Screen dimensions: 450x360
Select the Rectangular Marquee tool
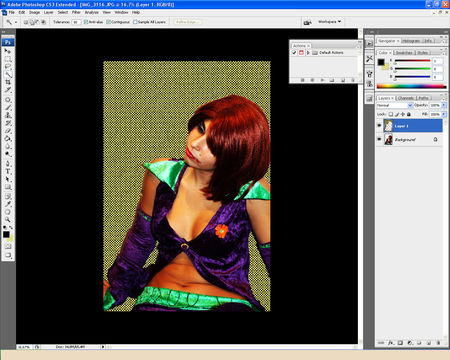tap(8, 59)
